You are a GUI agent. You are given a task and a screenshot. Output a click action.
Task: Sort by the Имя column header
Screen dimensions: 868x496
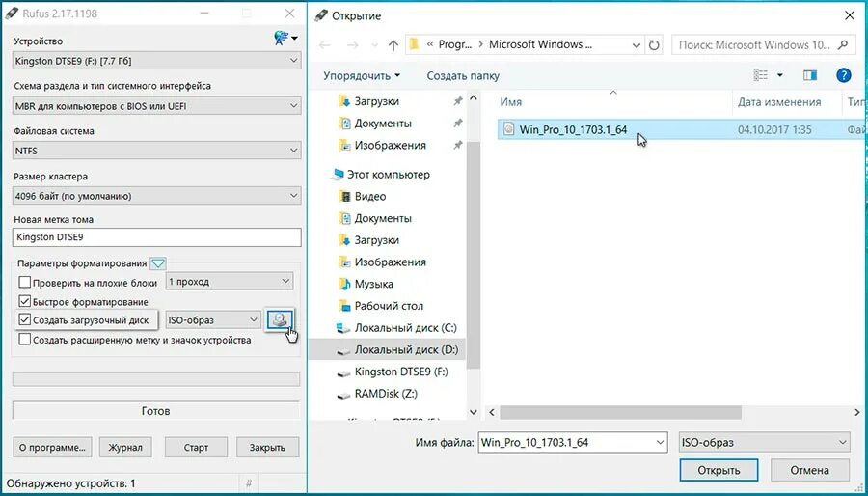coord(510,102)
